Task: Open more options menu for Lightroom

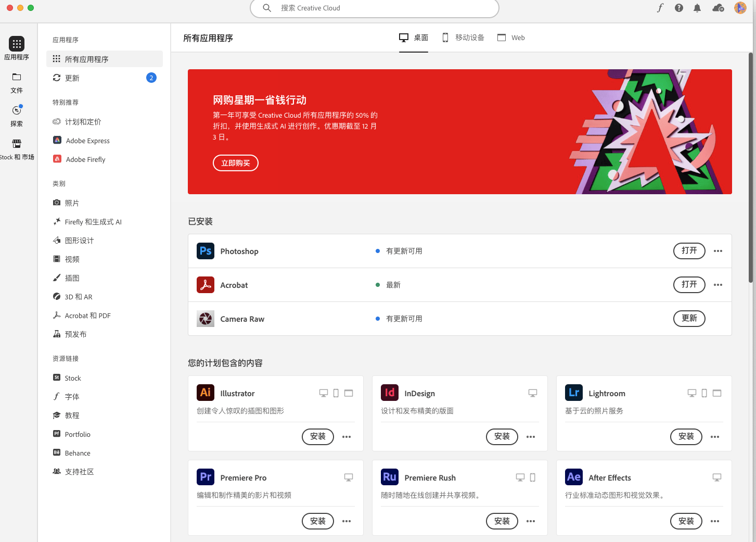Action: tap(715, 437)
